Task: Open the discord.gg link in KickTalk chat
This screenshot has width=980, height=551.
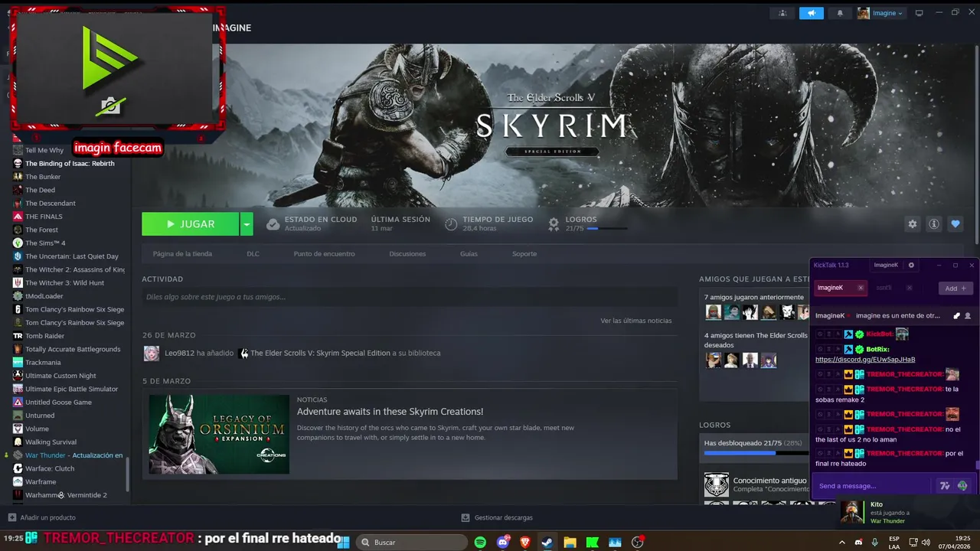Action: point(865,359)
